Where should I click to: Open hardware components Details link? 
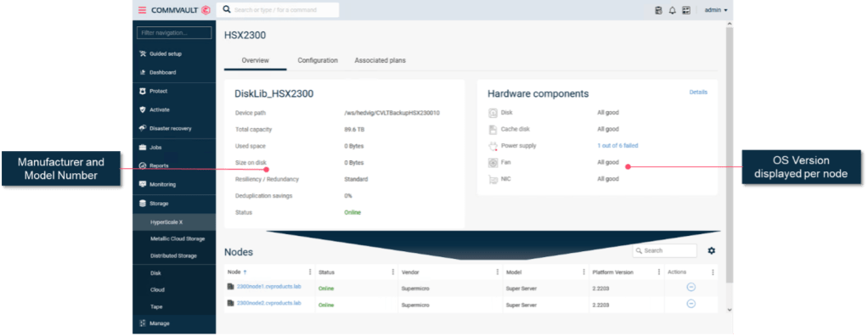coord(698,92)
